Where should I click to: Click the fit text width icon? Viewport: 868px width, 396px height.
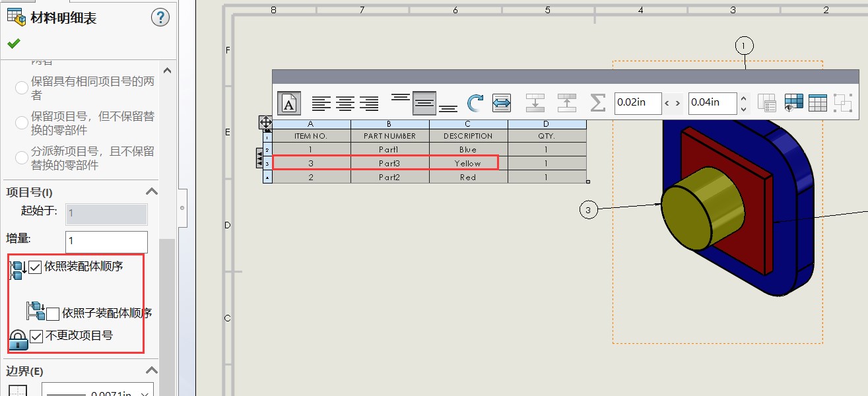(502, 104)
